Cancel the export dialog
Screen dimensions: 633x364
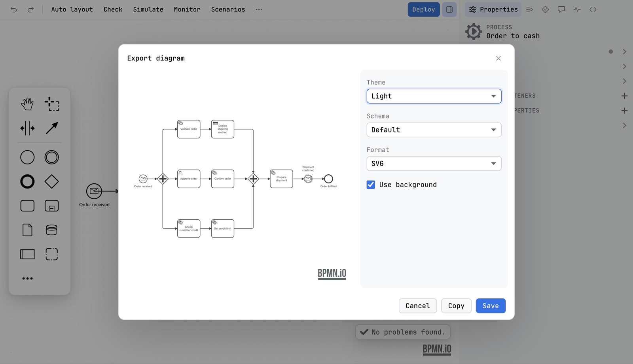coord(418,306)
